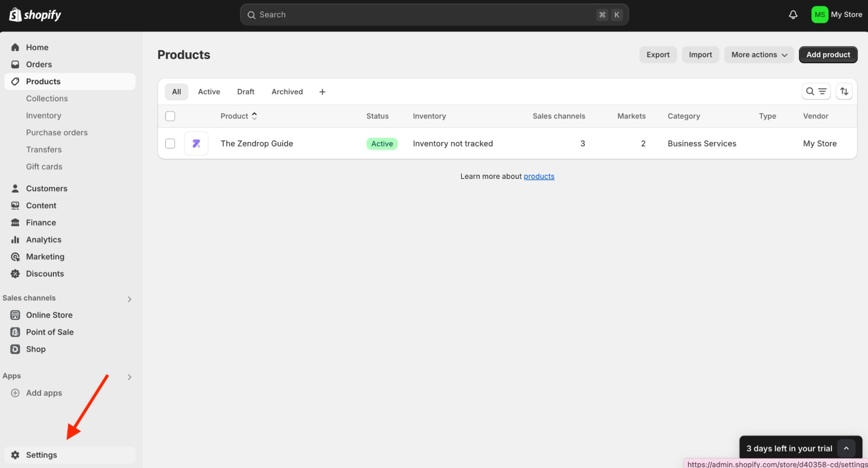Screen dimensions: 868x468
Task: Click the Discounts icon
Action: coord(15,274)
